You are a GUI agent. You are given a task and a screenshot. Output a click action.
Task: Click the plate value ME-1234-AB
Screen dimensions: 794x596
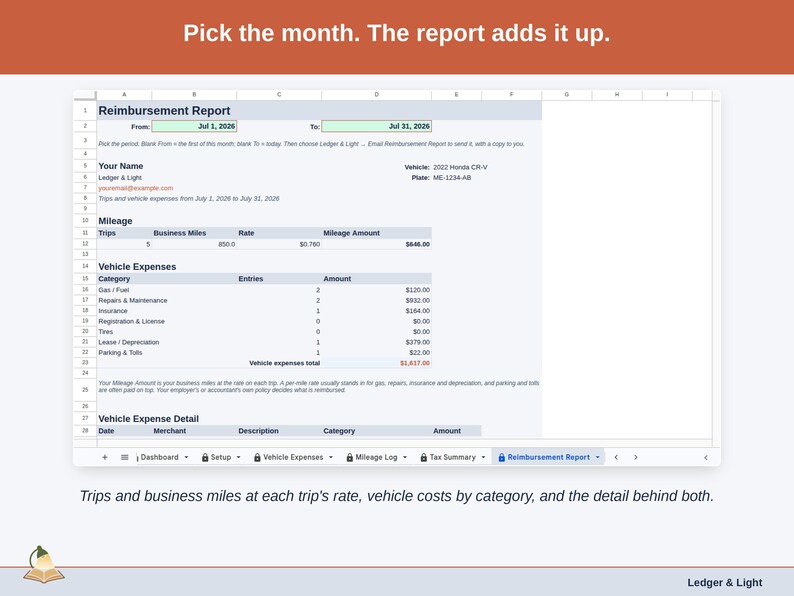(452, 178)
